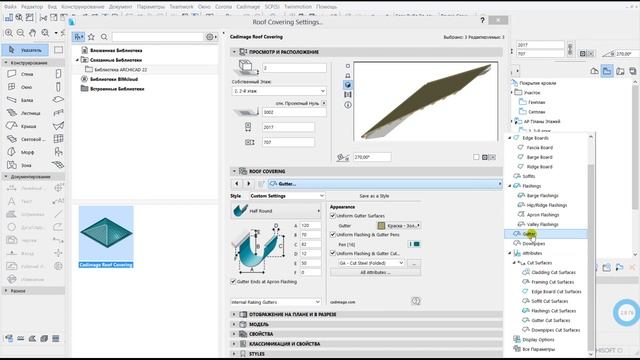
Task: Go to previous roof covering page
Action: click(x=237, y=184)
